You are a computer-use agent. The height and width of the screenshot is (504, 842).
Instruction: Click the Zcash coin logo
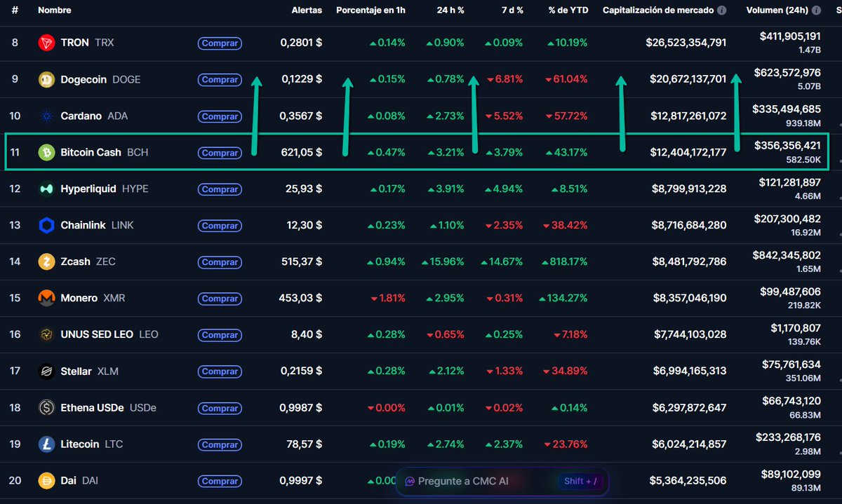pyautogui.click(x=46, y=261)
